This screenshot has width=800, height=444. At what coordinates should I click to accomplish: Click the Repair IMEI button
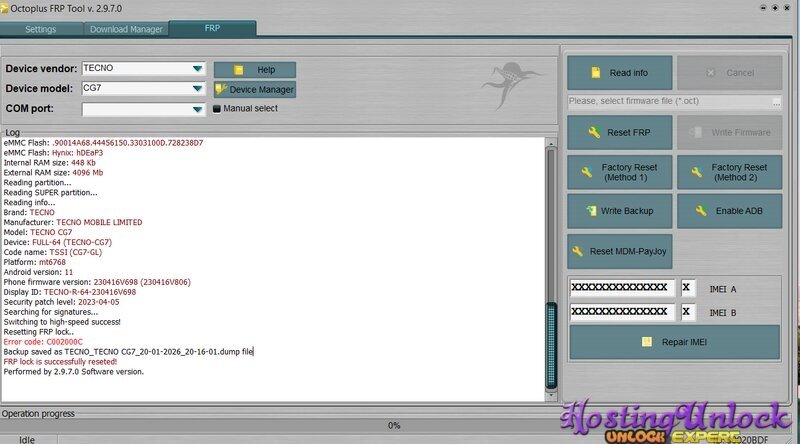click(673, 342)
